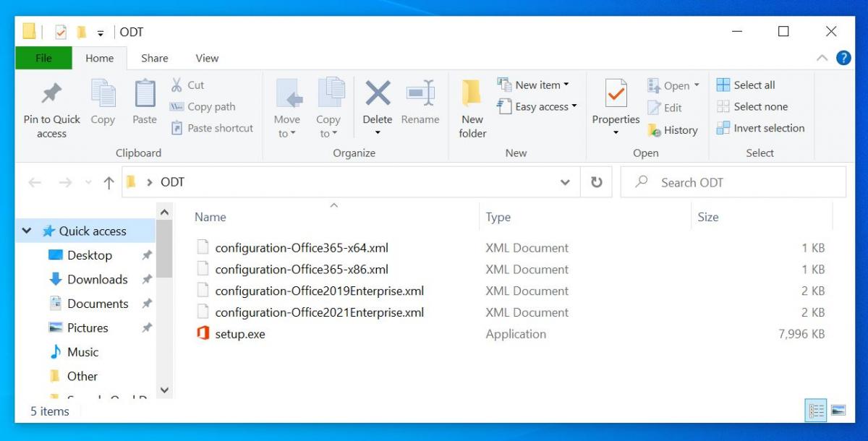Click the Office icon beside setup.exe

point(203,334)
